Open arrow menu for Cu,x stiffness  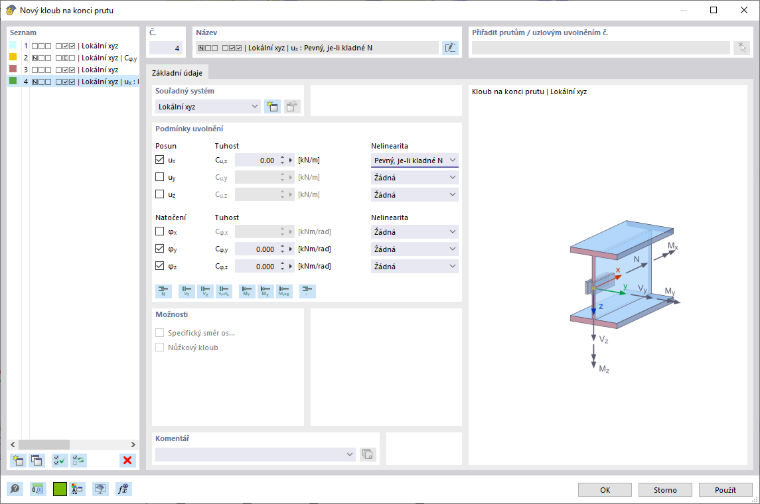point(291,160)
